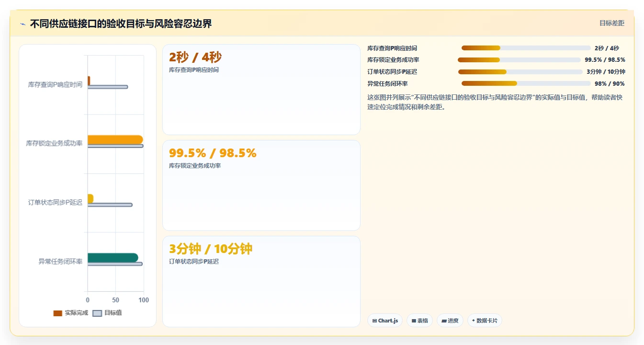Click the 异常任务闭环率 row label in progress list

click(387, 84)
